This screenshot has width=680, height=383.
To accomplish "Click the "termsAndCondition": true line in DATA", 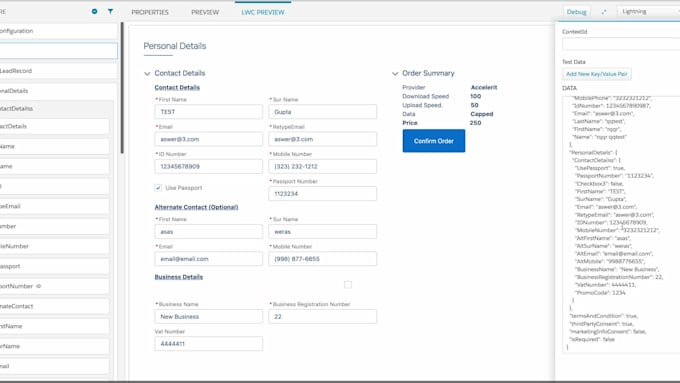I will [x=603, y=316].
